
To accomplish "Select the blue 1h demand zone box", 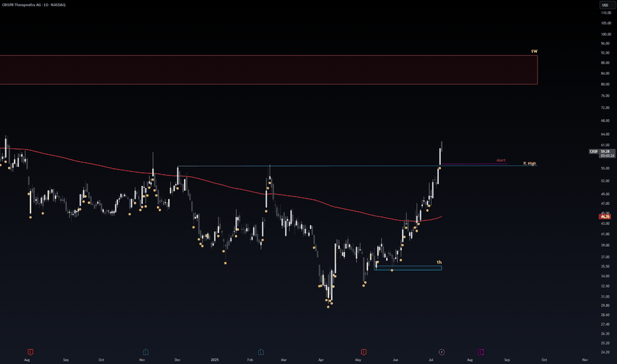I will point(408,268).
